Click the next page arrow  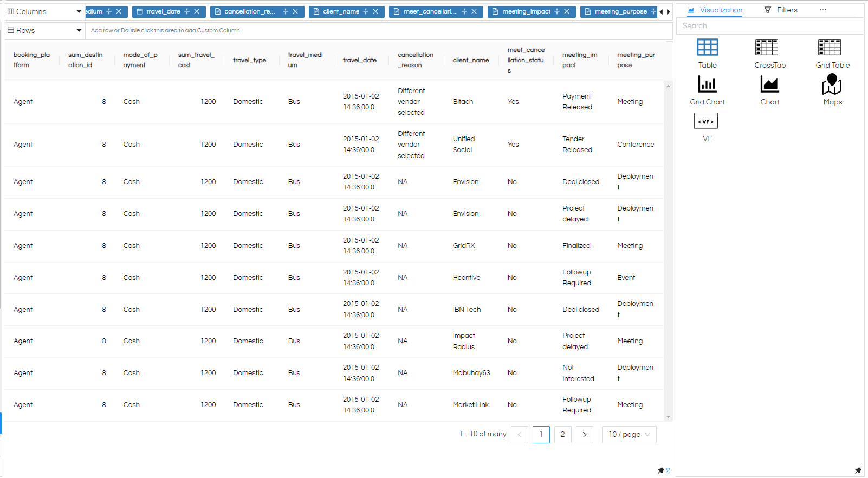[x=585, y=434]
